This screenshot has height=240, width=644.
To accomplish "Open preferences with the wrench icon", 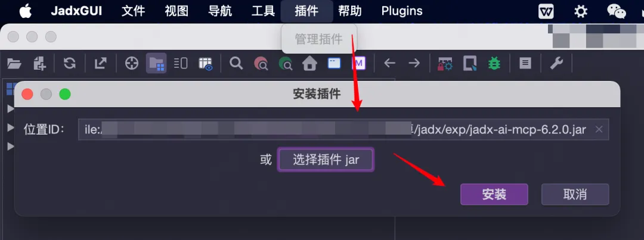I will [556, 63].
